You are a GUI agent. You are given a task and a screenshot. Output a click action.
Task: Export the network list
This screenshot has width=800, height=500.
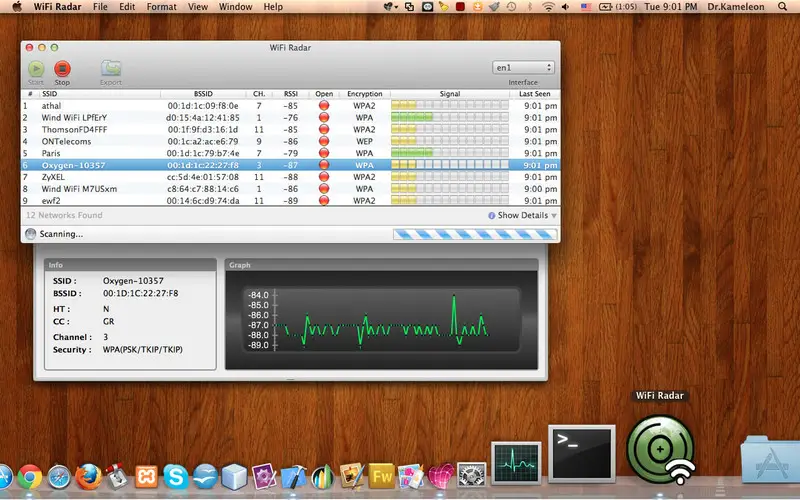[111, 68]
